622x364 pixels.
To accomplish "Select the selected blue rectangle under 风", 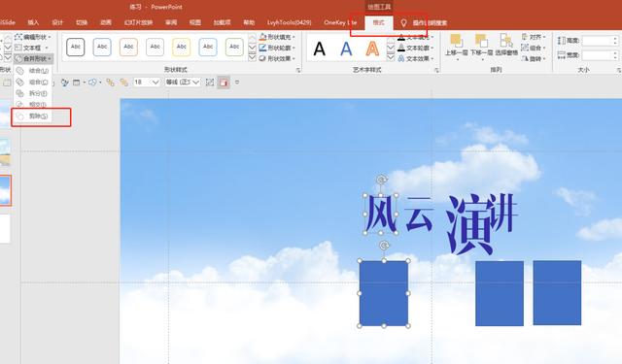I will click(x=384, y=293).
